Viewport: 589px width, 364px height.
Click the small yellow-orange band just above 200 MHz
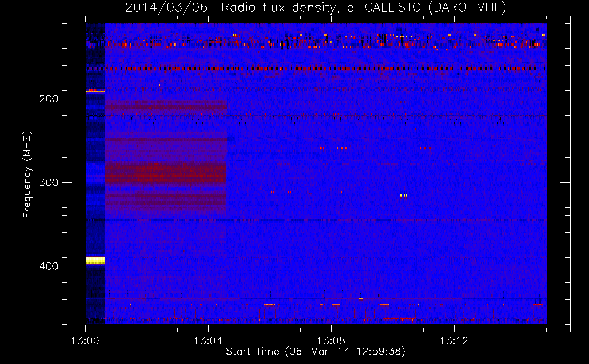tap(95, 91)
